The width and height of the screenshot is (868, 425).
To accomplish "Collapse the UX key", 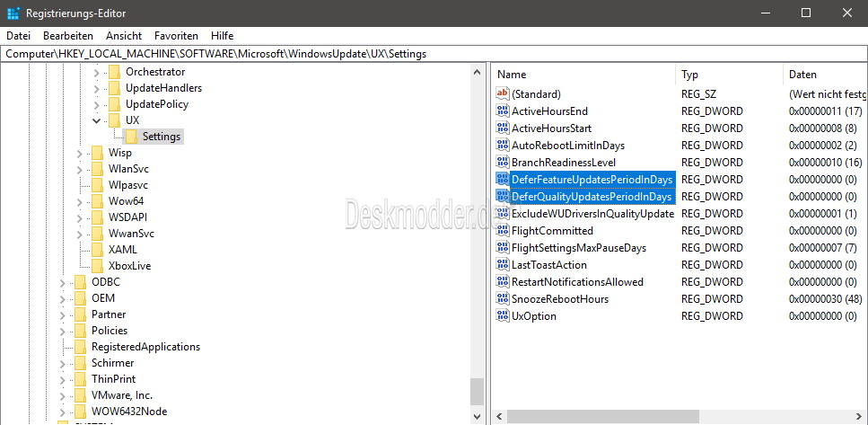I will 96,120.
